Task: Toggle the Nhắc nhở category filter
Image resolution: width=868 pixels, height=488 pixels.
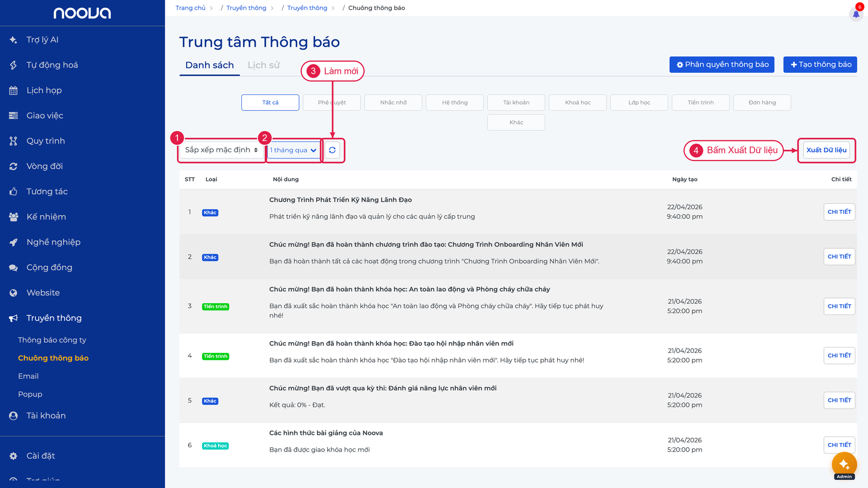Action: (393, 102)
